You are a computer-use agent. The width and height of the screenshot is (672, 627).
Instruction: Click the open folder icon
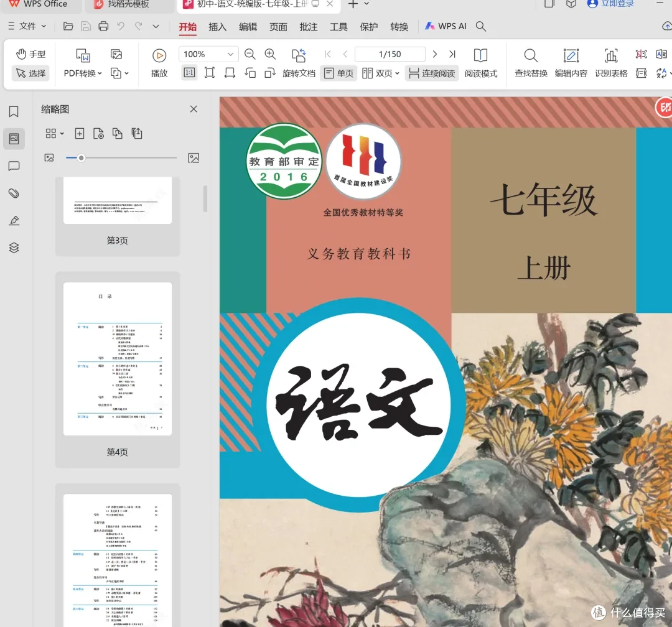coord(68,26)
